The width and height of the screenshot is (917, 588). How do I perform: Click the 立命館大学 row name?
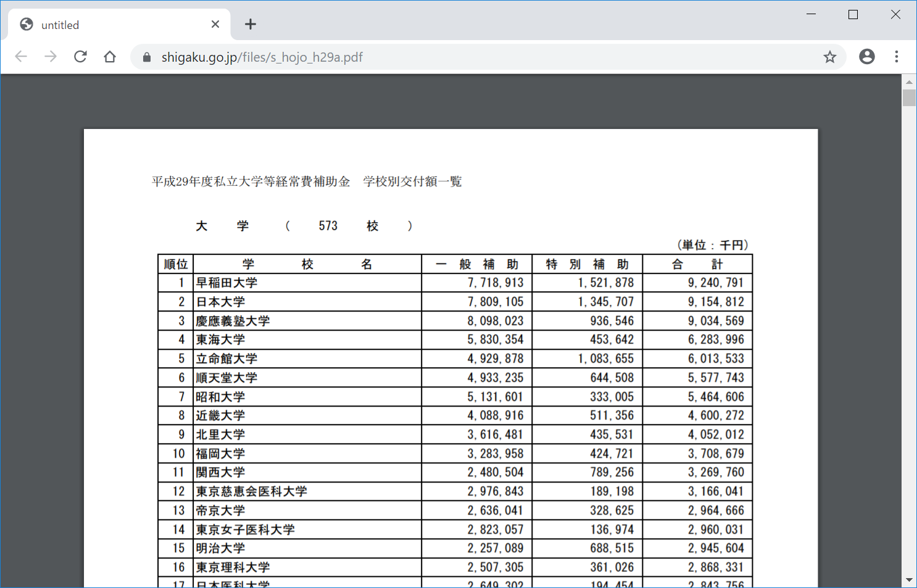tap(226, 358)
